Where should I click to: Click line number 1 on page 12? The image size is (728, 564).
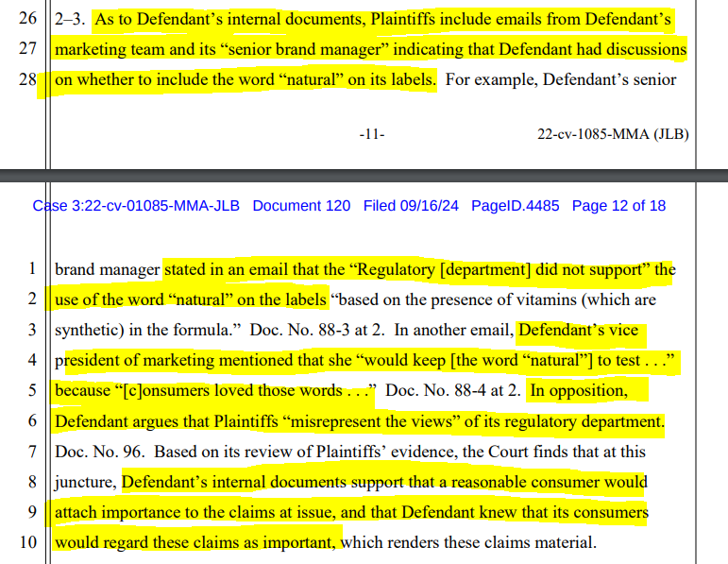click(x=32, y=268)
